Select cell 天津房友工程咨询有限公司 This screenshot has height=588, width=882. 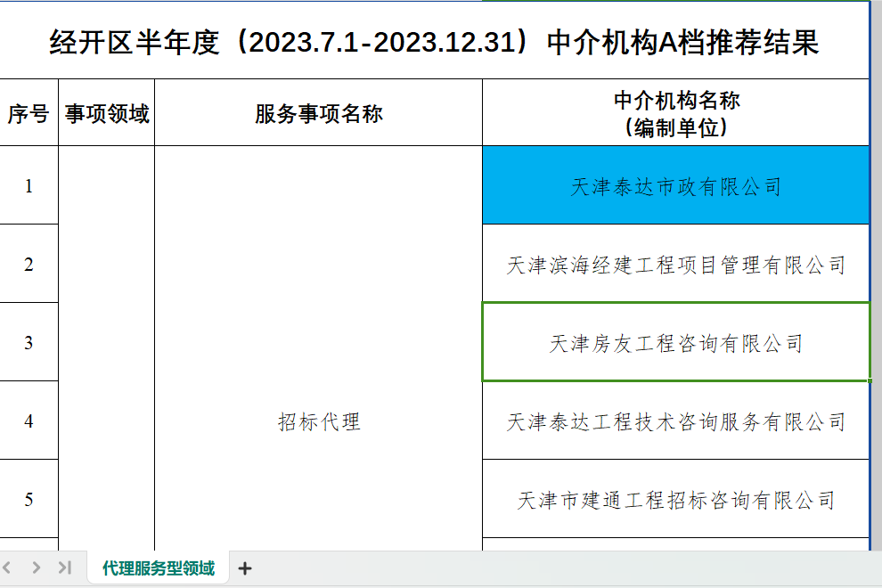click(x=676, y=342)
